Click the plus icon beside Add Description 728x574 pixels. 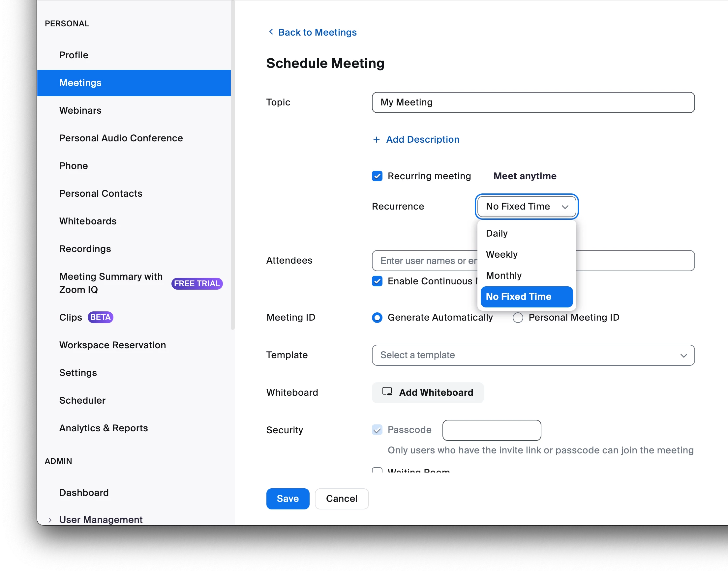coord(376,139)
